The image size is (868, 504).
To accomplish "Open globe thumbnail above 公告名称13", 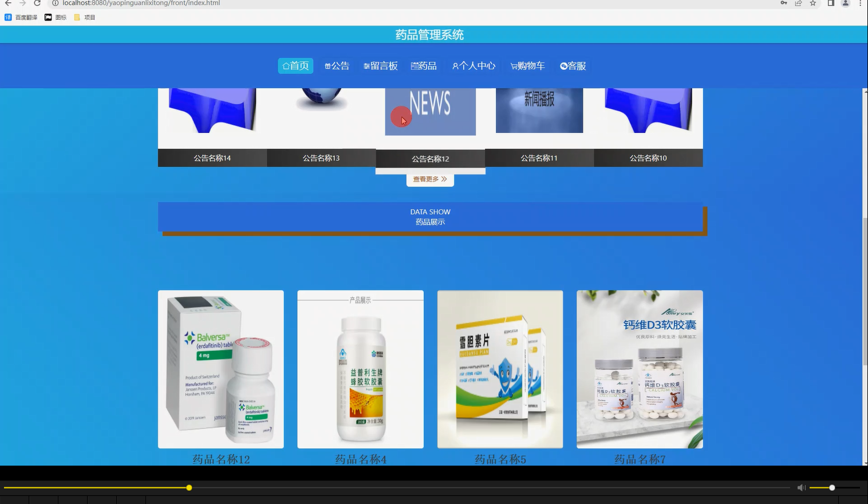I will 321,100.
